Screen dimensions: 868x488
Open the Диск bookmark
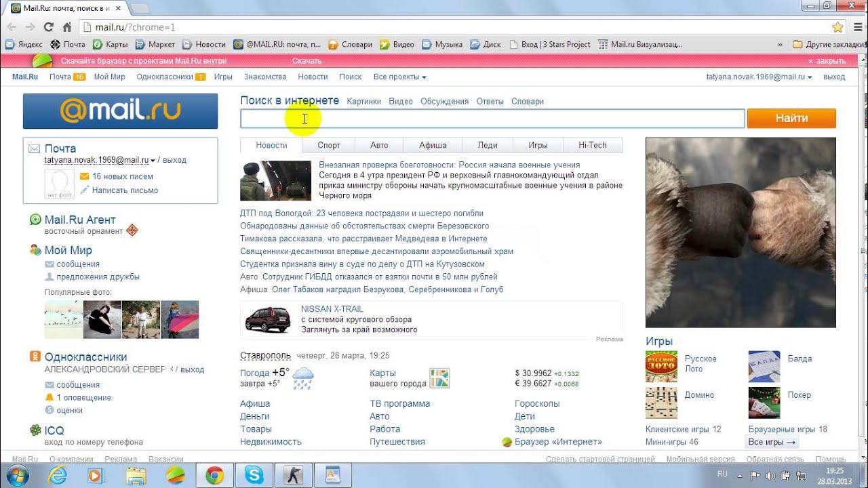point(486,44)
